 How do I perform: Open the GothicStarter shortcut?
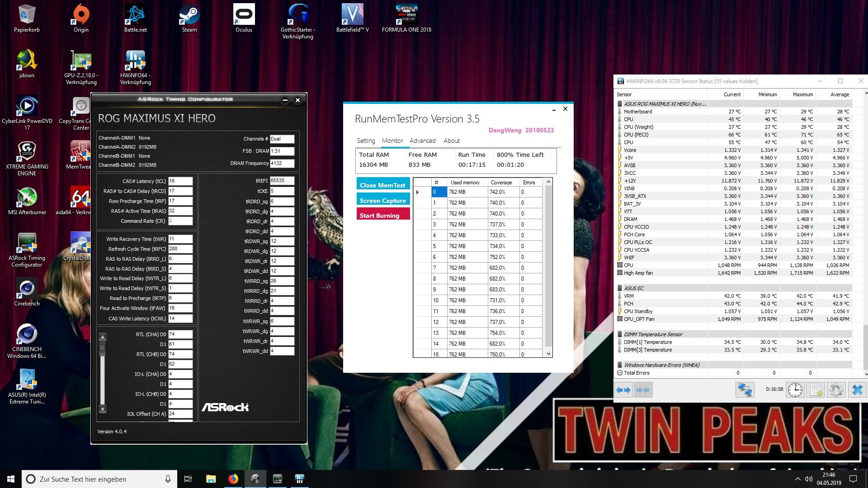(298, 21)
